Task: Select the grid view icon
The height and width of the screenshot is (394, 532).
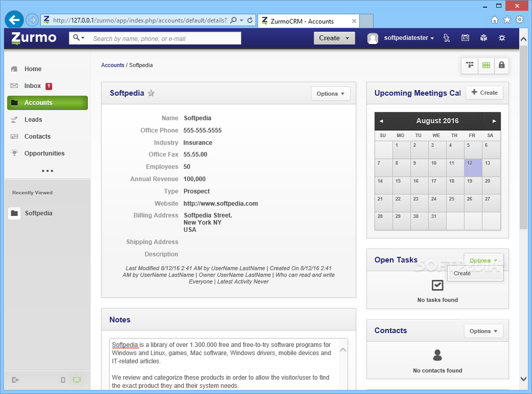Action: coord(486,65)
